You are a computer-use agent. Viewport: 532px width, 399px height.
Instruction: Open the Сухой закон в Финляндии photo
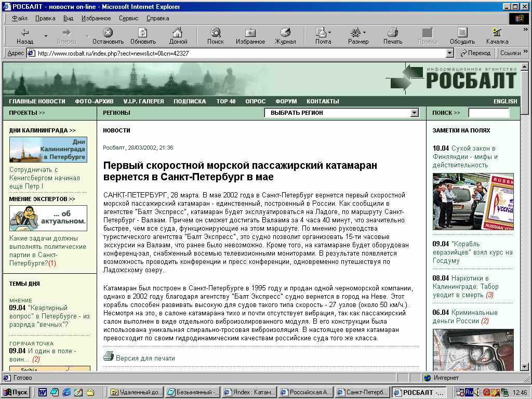473,202
